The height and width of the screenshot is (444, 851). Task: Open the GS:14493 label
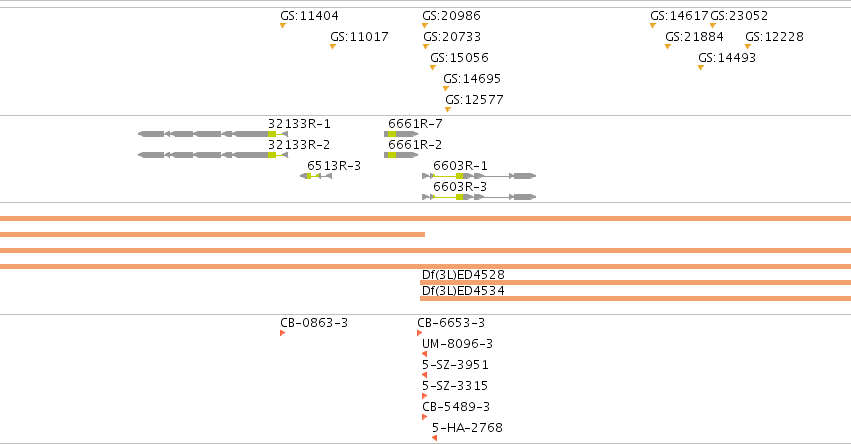pyautogui.click(x=727, y=58)
